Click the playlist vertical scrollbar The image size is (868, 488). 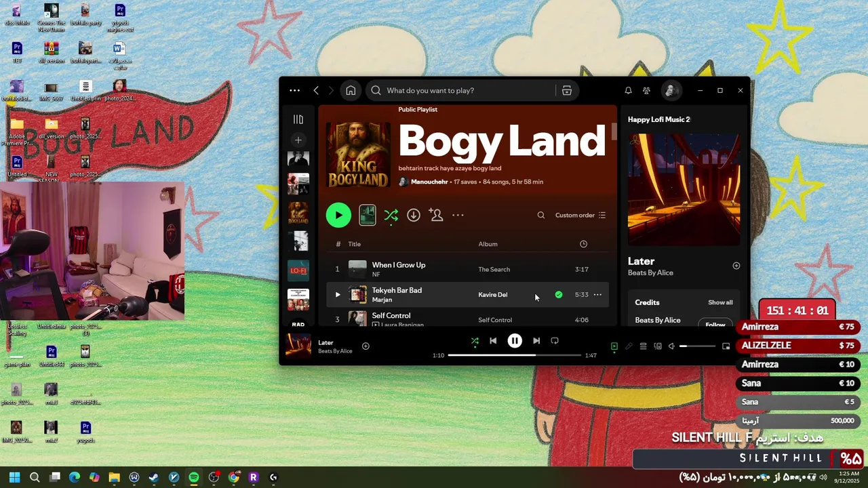614,131
